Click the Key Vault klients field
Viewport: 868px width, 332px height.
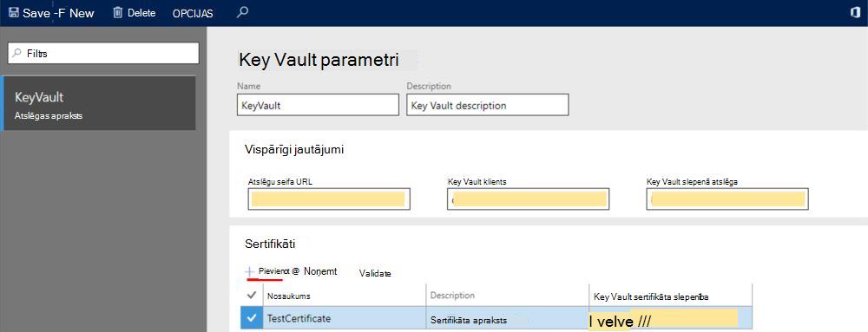[528, 199]
